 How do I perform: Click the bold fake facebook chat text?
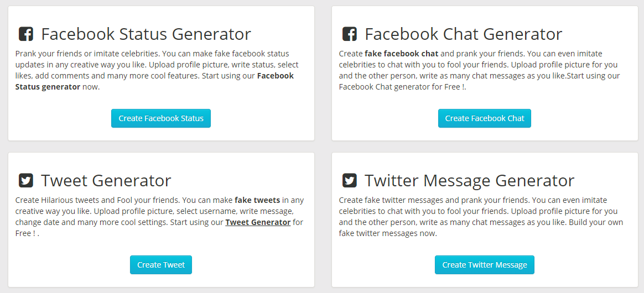[401, 54]
